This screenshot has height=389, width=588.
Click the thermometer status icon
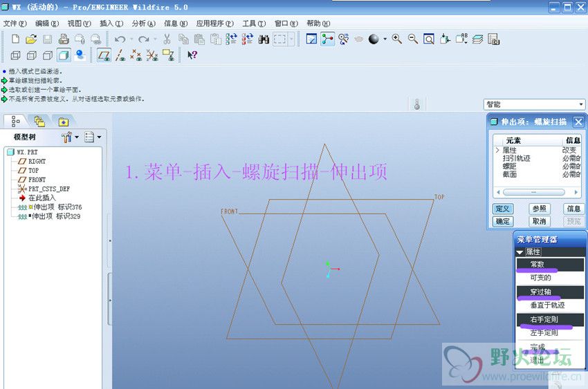[x=416, y=104]
